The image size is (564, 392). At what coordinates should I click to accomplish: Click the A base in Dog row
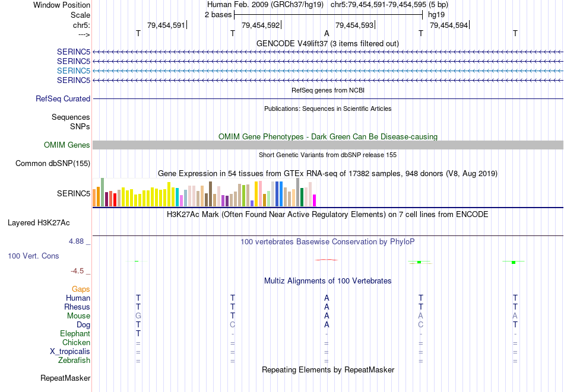[x=327, y=325]
